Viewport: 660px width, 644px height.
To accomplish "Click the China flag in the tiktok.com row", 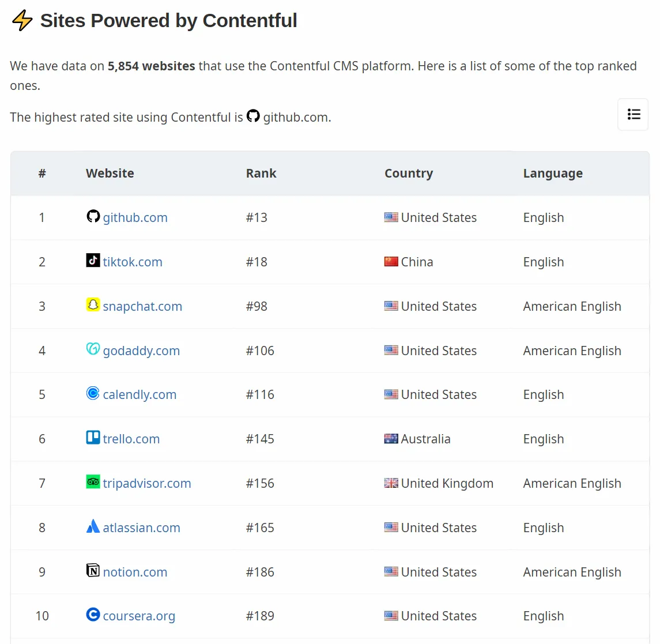I will coord(391,262).
